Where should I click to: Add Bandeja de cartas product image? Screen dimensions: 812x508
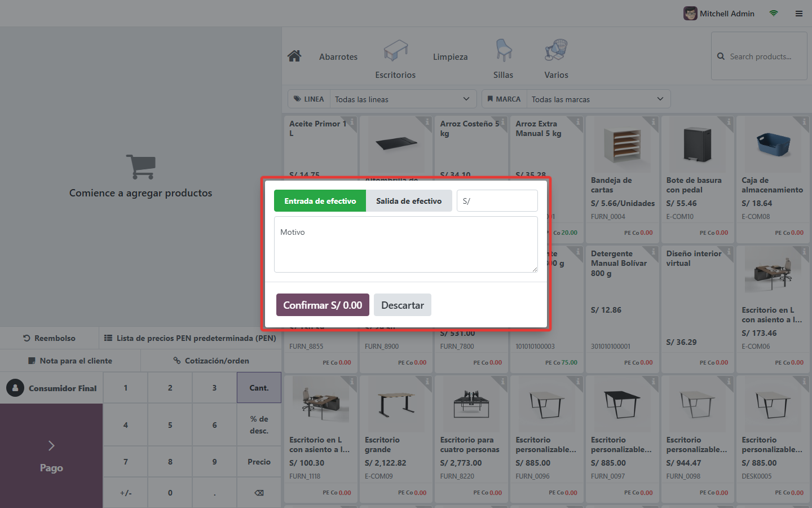coord(622,144)
